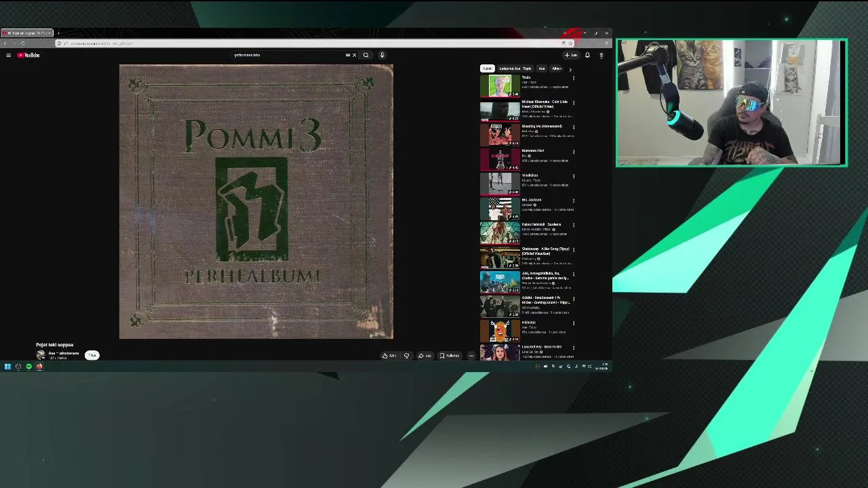Save the video with Tallenna button

(x=449, y=356)
